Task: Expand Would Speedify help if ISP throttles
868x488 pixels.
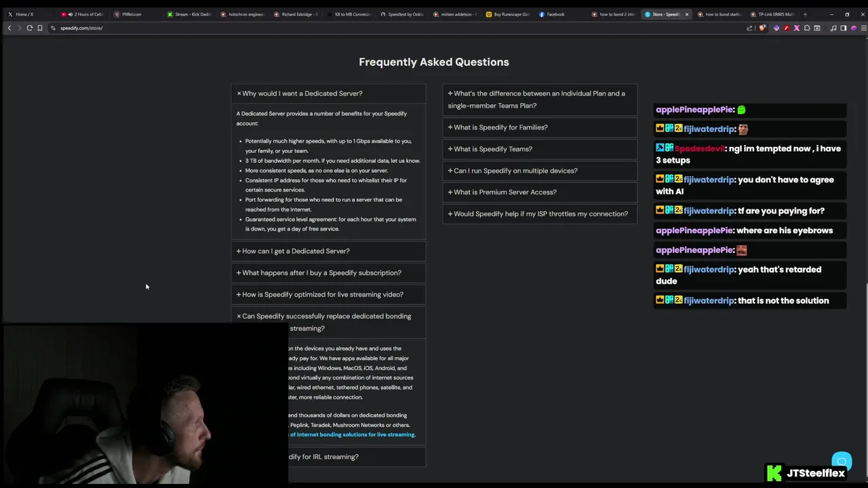Action: (x=540, y=213)
